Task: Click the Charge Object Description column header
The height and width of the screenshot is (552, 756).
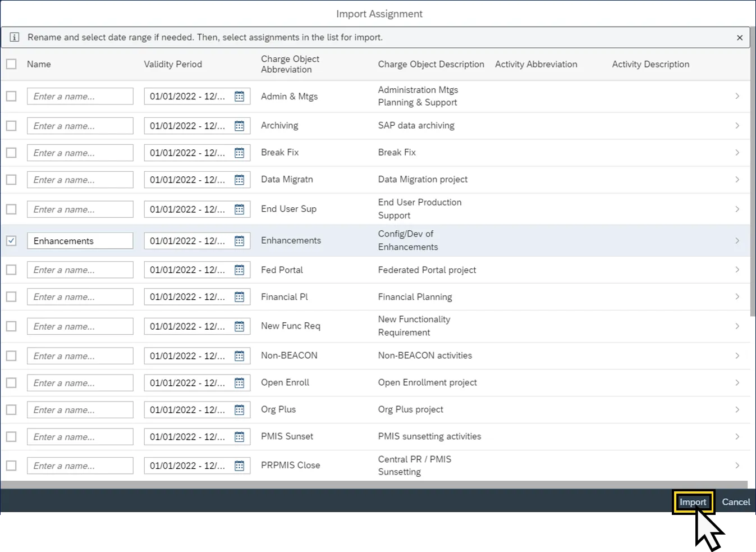Action: [x=430, y=64]
